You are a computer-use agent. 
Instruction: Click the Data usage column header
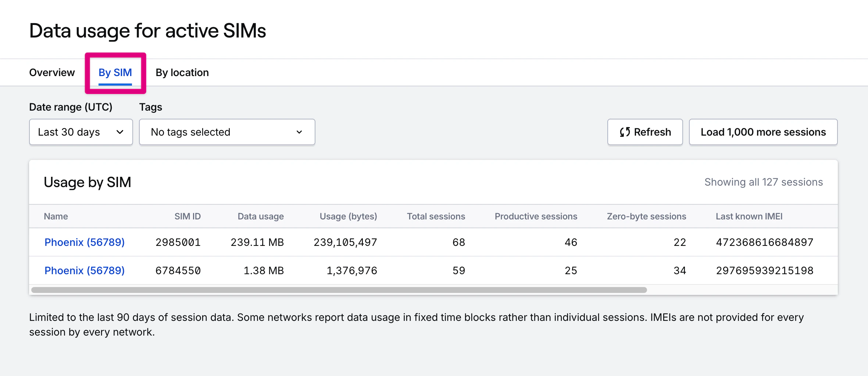[x=261, y=216]
